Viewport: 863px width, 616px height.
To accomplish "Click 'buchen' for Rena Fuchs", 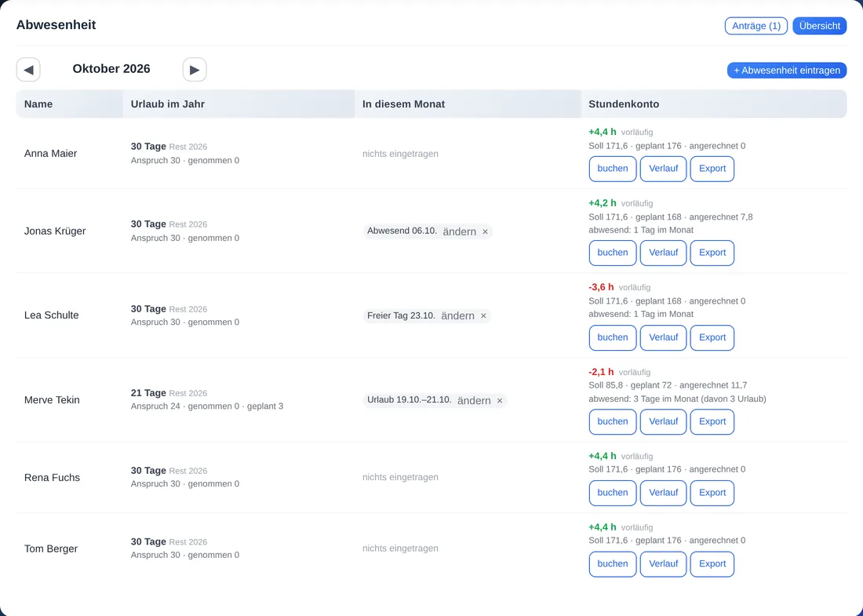I will click(613, 494).
